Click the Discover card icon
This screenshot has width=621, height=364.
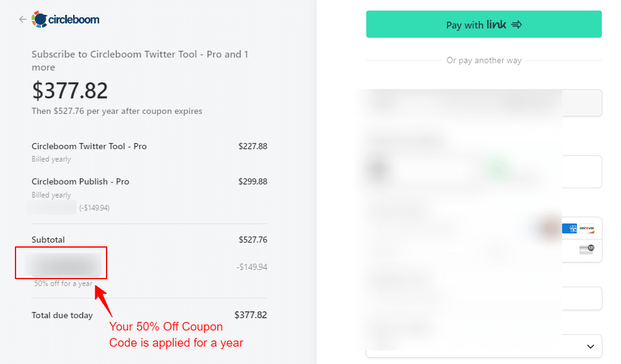pos(586,228)
